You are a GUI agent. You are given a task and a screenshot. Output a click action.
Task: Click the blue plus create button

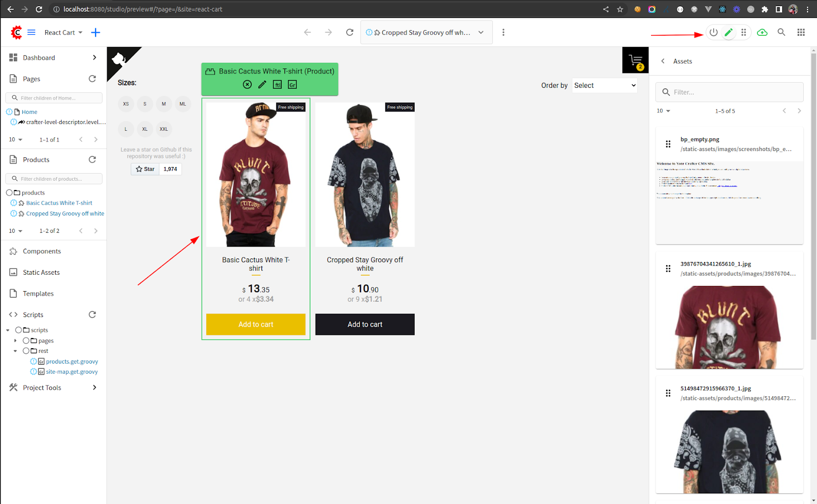point(95,32)
